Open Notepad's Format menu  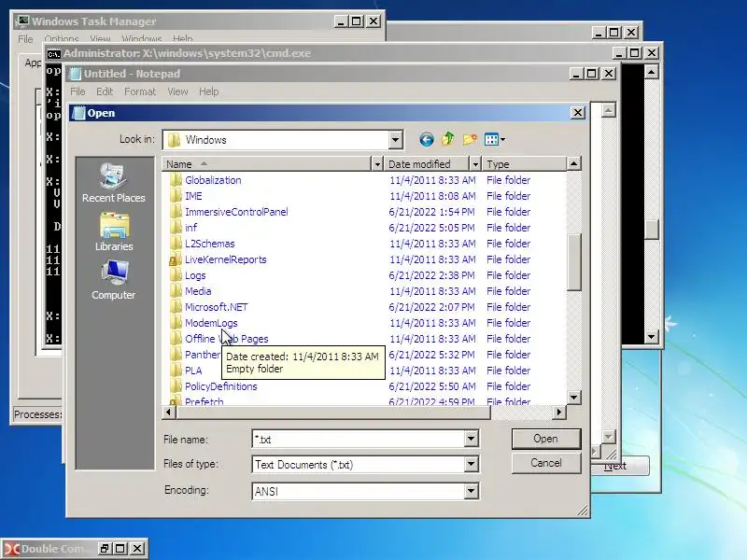click(140, 91)
